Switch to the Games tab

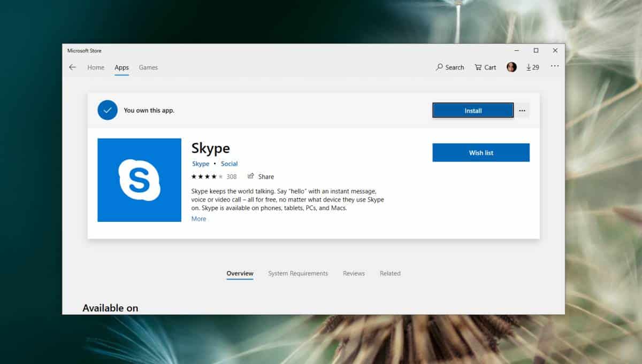[148, 67]
